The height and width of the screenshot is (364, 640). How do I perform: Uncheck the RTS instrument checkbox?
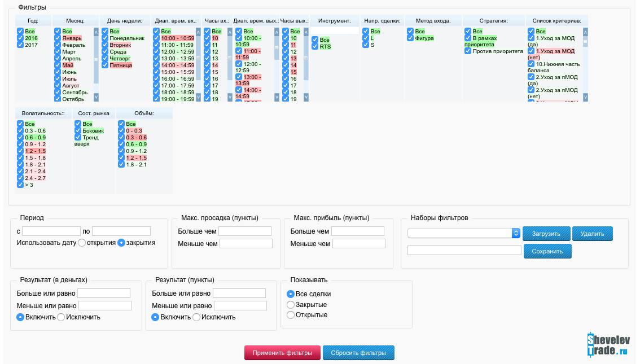coord(315,46)
